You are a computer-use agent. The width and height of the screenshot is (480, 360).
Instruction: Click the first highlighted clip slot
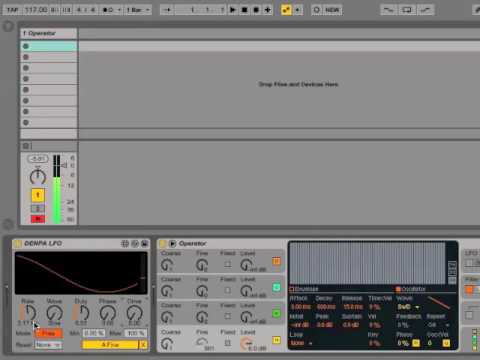49,46
